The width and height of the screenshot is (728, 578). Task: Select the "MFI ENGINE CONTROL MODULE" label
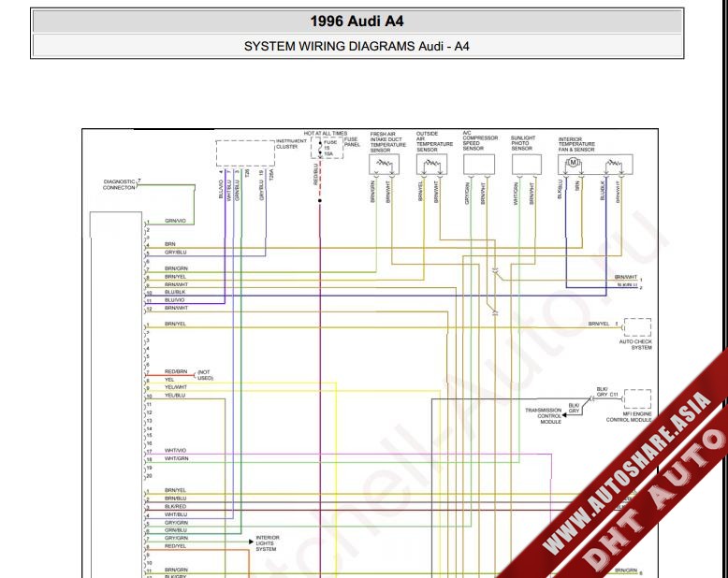pyautogui.click(x=629, y=416)
